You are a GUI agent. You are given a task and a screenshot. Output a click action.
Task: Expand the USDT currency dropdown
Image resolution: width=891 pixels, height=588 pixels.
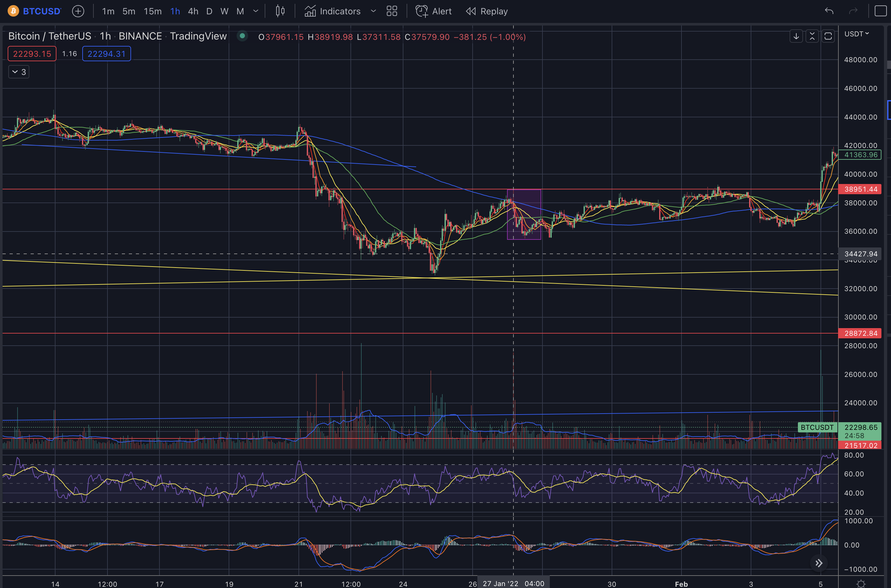[856, 34]
